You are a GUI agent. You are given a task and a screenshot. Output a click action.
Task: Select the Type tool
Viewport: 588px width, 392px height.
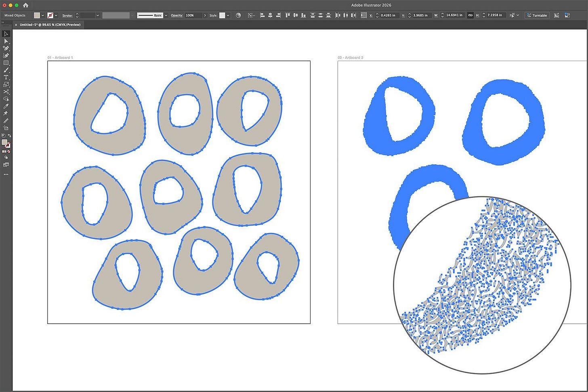click(x=6, y=77)
